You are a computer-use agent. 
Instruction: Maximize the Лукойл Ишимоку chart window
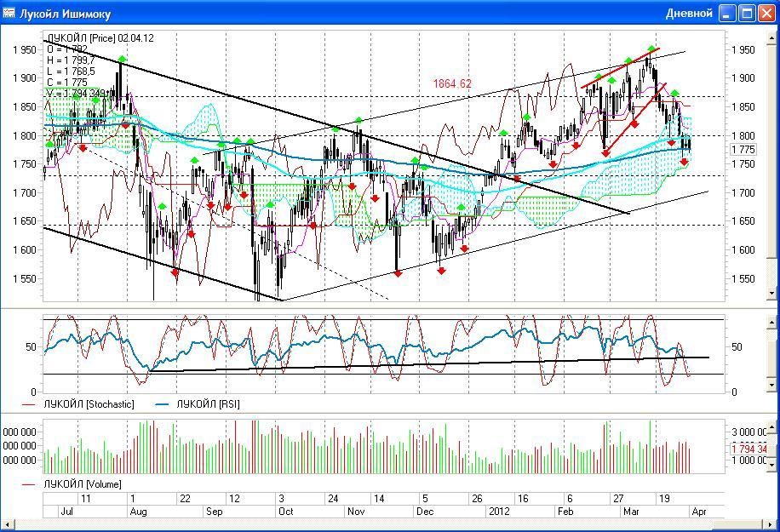pos(747,14)
